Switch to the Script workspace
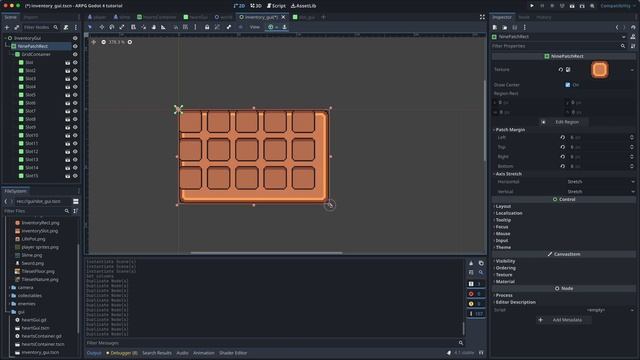Image resolution: width=640 pixels, height=360 pixels. (276, 6)
